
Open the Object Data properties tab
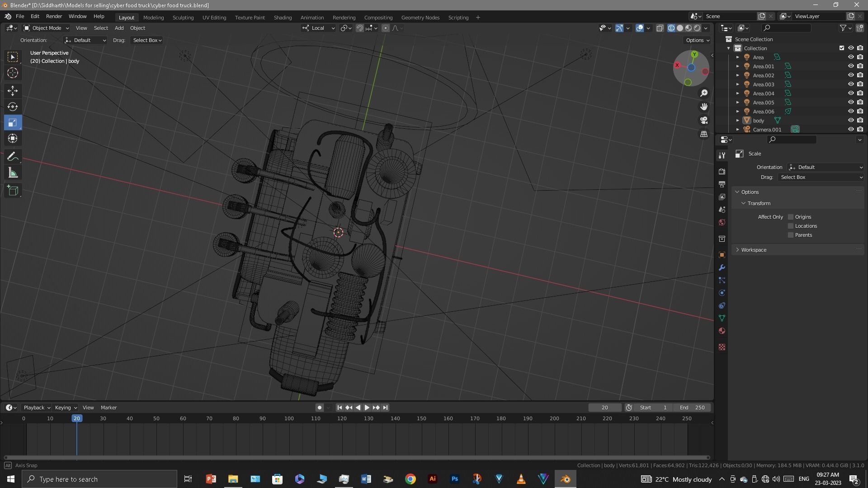pyautogui.click(x=722, y=318)
